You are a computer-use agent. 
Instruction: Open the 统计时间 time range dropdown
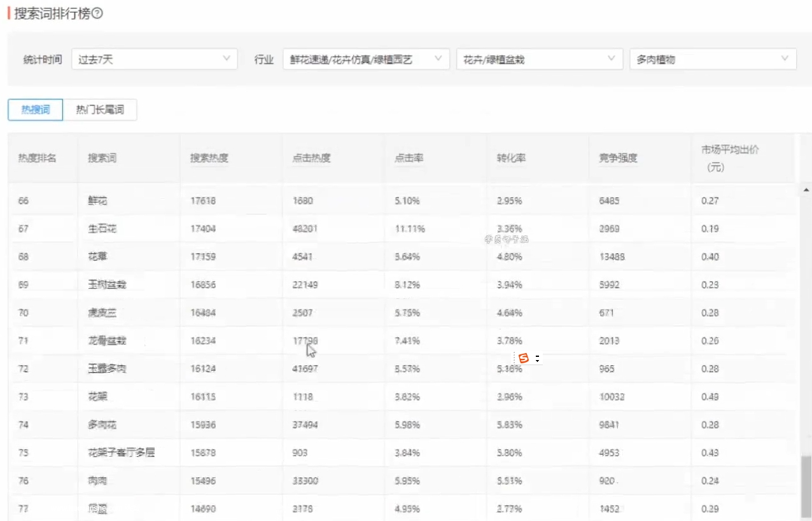point(153,59)
